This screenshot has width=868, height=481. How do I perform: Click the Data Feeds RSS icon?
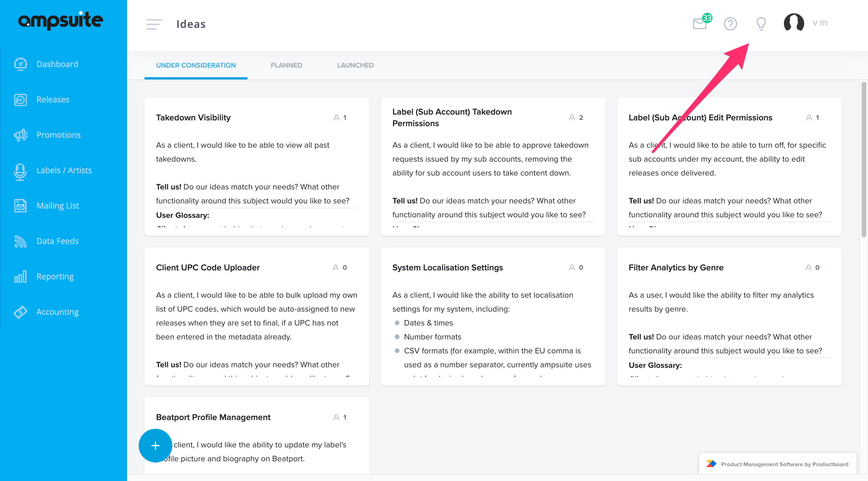pyautogui.click(x=20, y=241)
